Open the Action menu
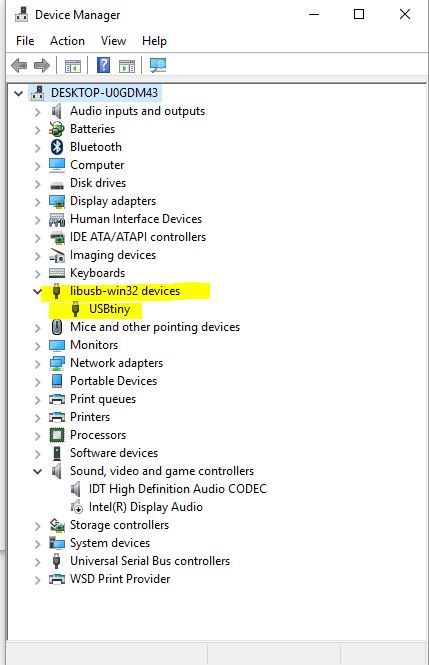This screenshot has width=429, height=665. click(x=67, y=41)
